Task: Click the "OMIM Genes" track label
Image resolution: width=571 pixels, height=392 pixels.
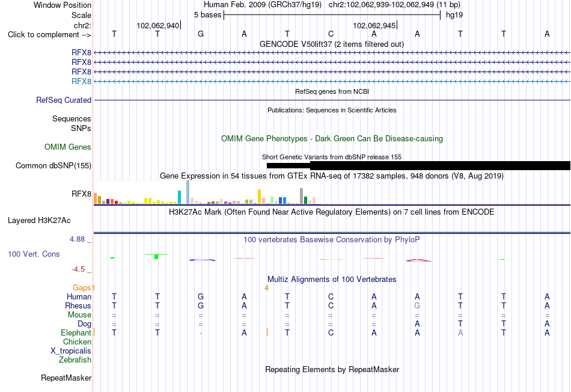Action: (68, 147)
